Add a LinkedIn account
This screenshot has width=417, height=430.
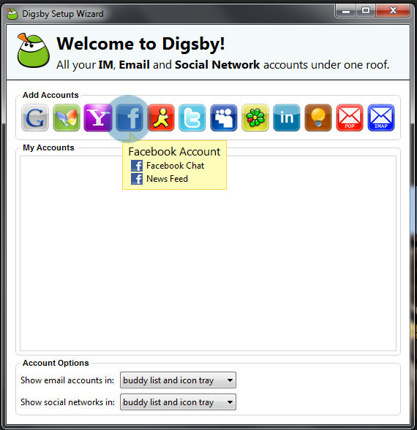pyautogui.click(x=287, y=118)
